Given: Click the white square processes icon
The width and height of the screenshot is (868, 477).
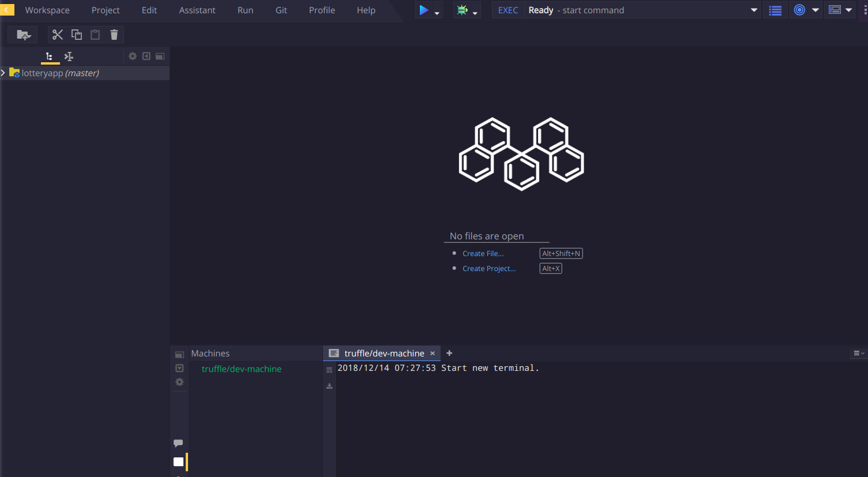Looking at the screenshot, I should tap(179, 461).
